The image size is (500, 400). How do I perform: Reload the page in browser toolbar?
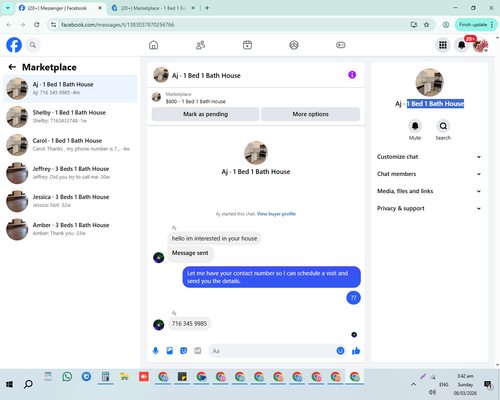tap(37, 25)
